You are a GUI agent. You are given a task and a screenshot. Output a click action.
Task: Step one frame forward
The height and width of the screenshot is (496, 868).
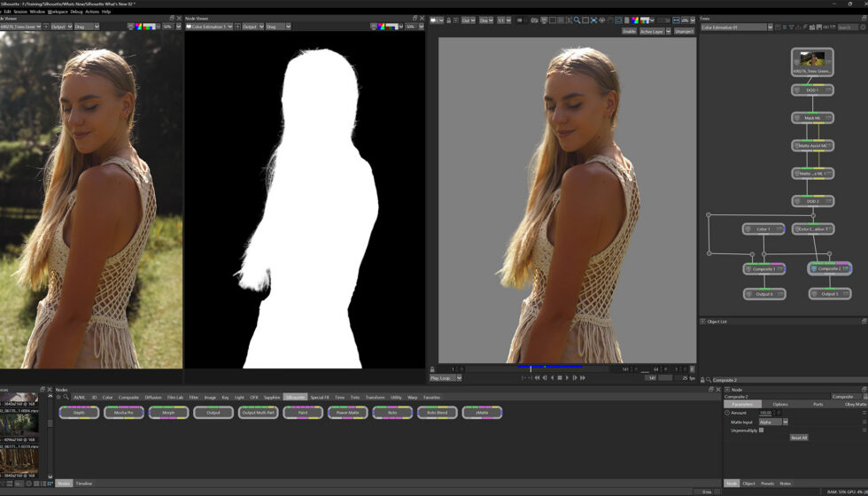[x=575, y=377]
